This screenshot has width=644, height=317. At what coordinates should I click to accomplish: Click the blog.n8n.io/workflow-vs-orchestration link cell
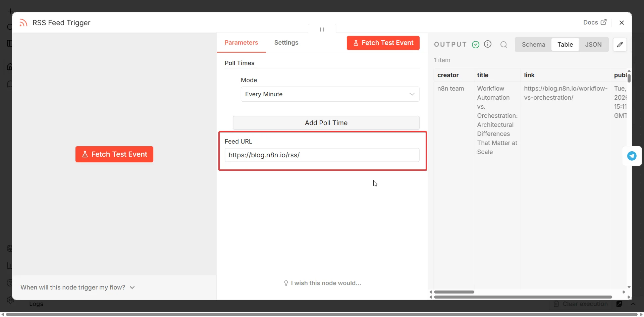566,93
